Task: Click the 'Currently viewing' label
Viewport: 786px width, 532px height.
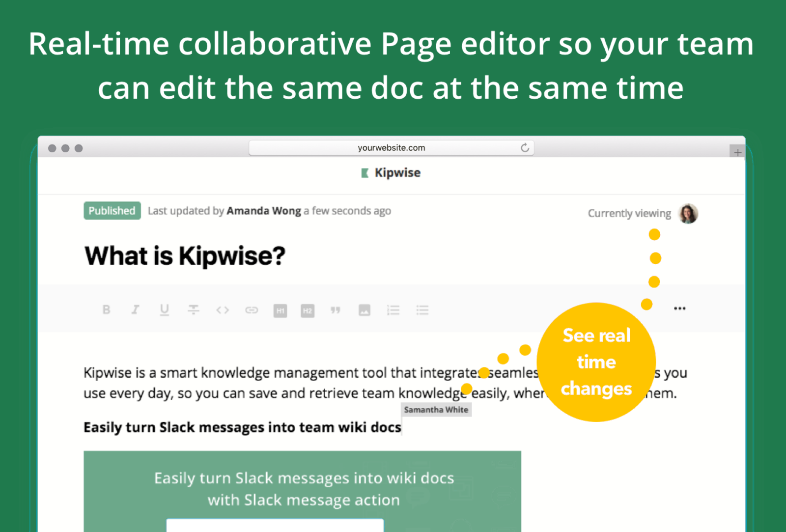Action: coord(629,213)
